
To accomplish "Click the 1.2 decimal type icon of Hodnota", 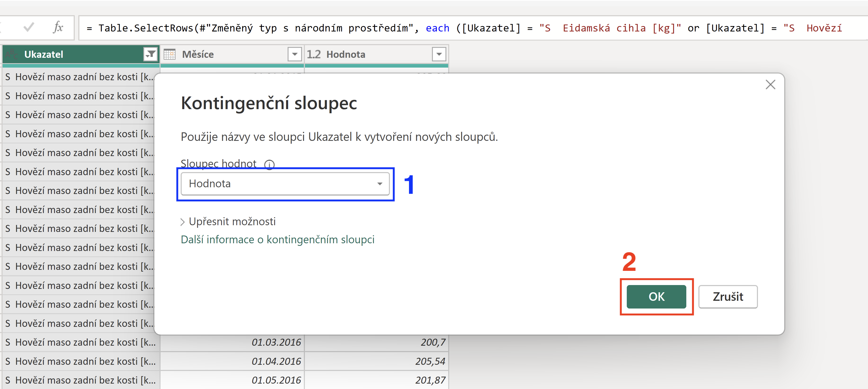I will pos(314,54).
